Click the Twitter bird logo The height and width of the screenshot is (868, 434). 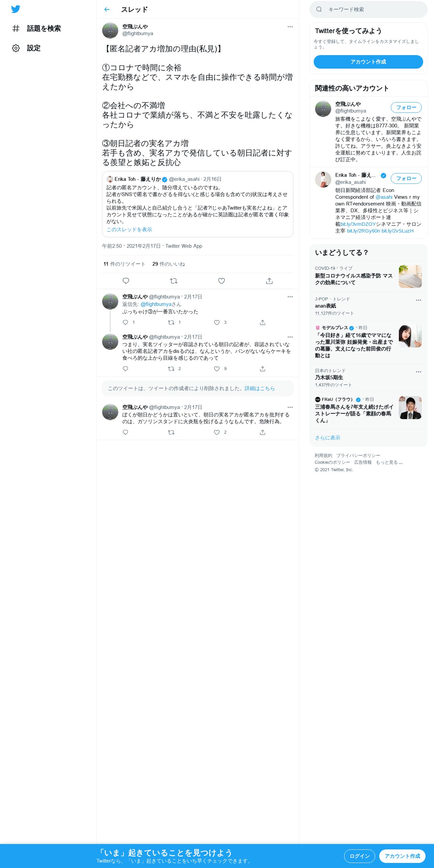point(16,9)
